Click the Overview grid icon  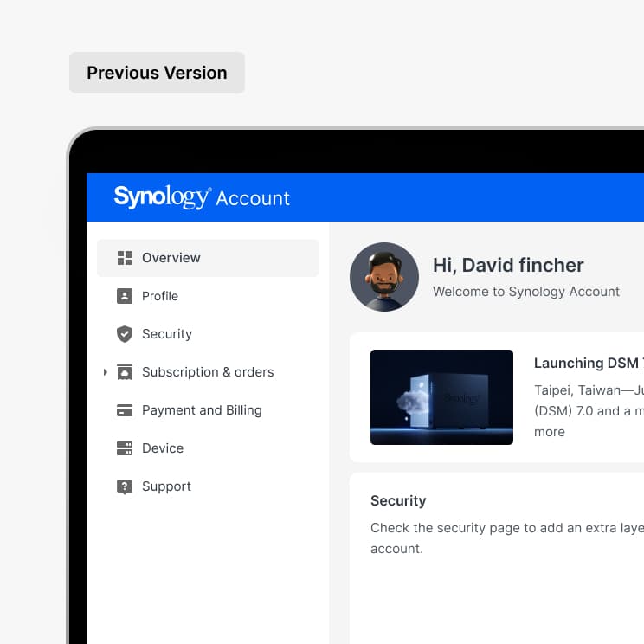[125, 258]
